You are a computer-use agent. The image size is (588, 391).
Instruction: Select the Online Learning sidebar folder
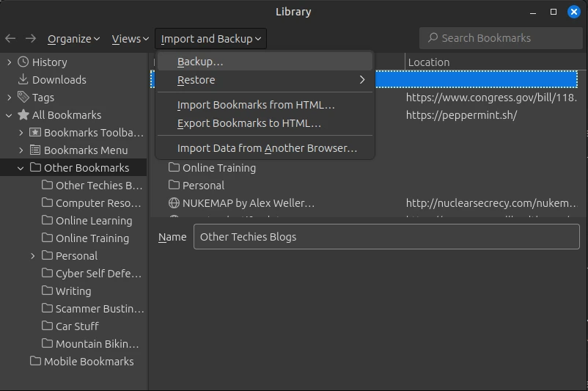pyautogui.click(x=94, y=221)
